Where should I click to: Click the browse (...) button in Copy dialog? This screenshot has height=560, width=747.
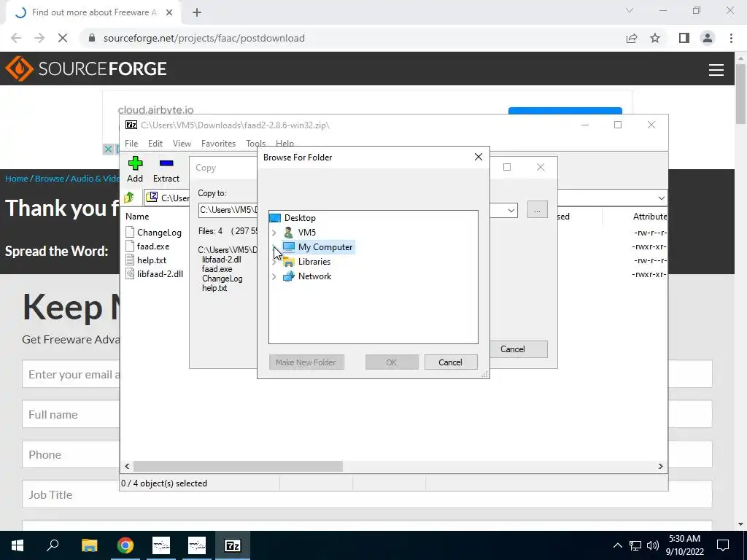pos(537,209)
